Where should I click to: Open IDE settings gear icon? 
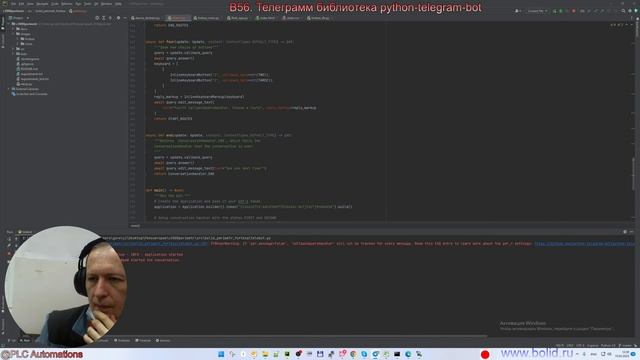(x=629, y=11)
